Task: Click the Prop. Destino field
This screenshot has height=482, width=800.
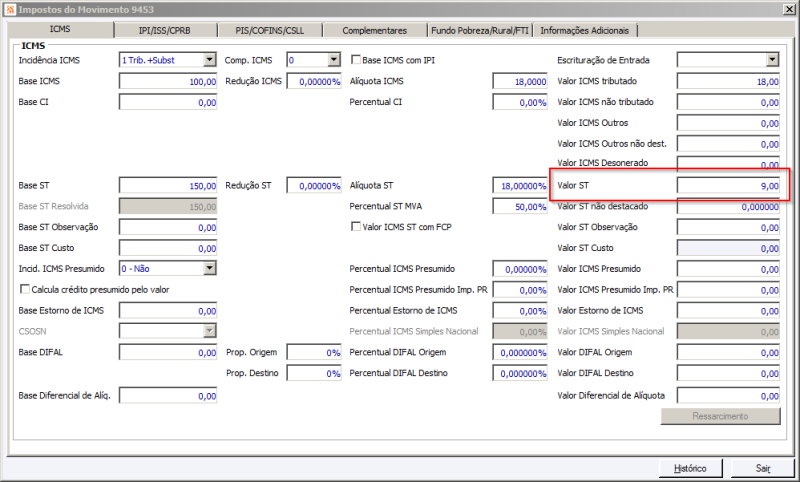Action: (x=314, y=373)
